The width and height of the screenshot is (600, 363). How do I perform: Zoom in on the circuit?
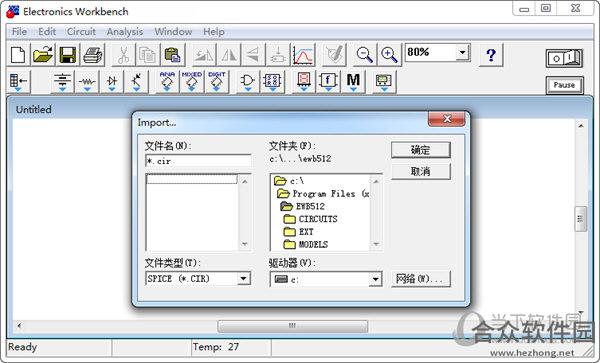pyautogui.click(x=389, y=55)
